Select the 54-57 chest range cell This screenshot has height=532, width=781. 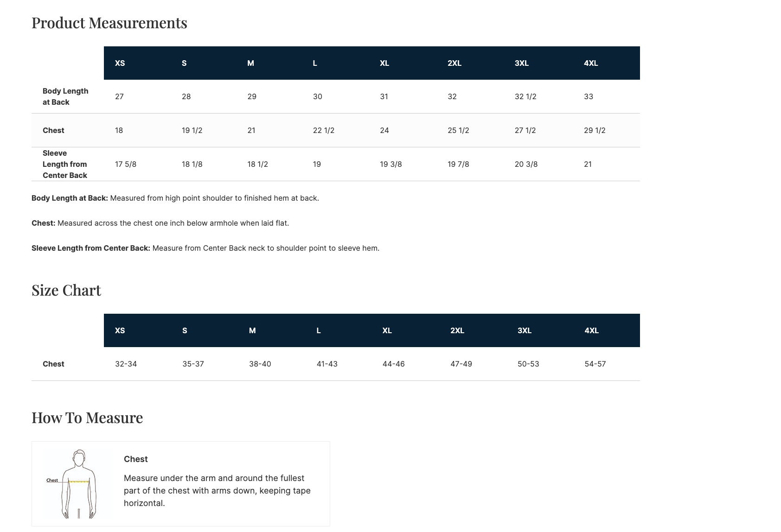pos(595,364)
